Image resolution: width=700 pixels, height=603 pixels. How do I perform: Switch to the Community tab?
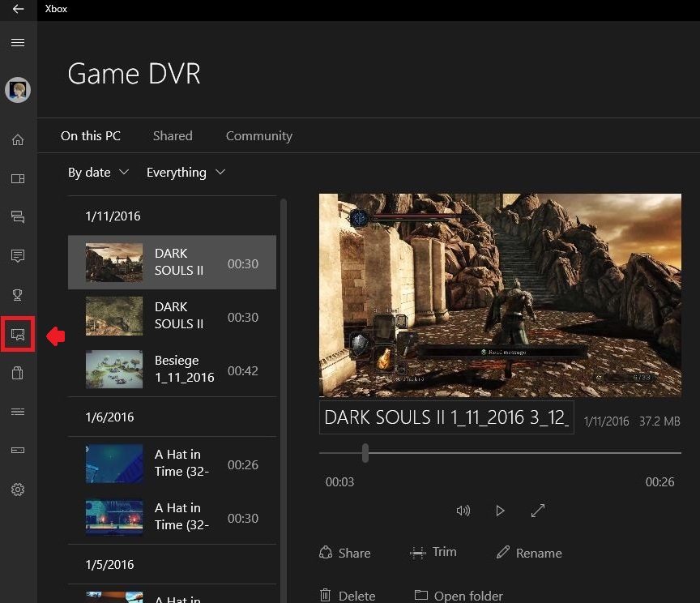[259, 136]
